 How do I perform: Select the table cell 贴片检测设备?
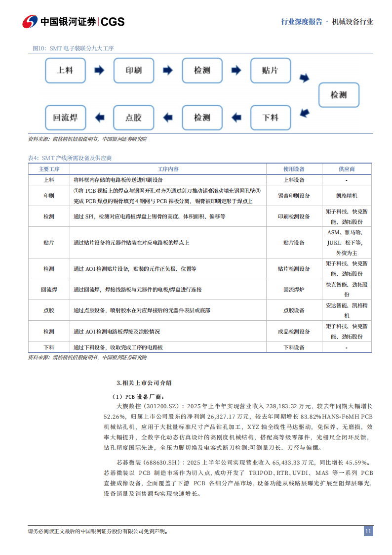coord(294,269)
